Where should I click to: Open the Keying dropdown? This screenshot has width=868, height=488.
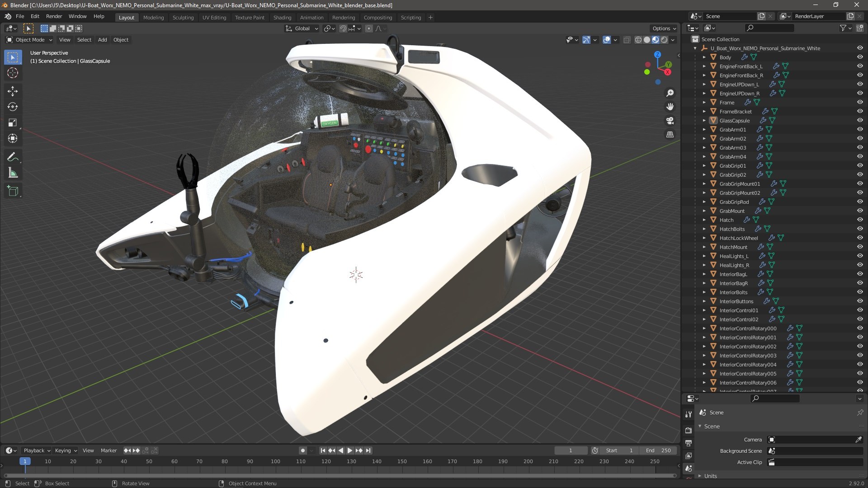coord(66,450)
